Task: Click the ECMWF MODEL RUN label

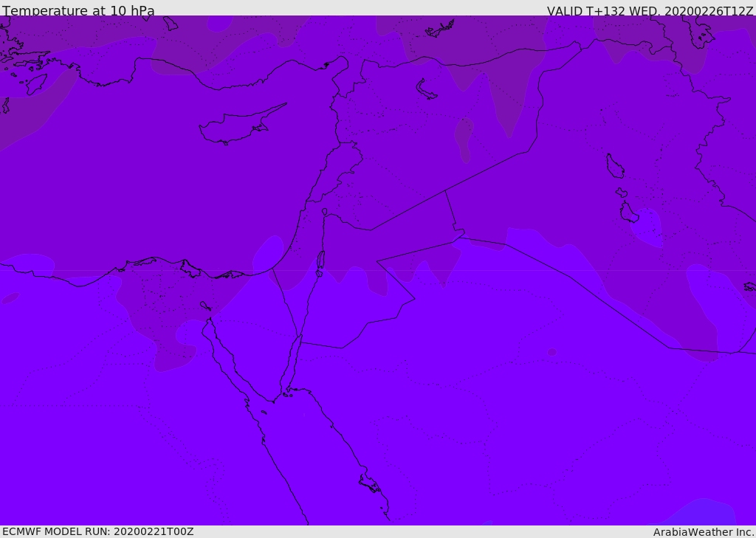Action: (x=97, y=531)
